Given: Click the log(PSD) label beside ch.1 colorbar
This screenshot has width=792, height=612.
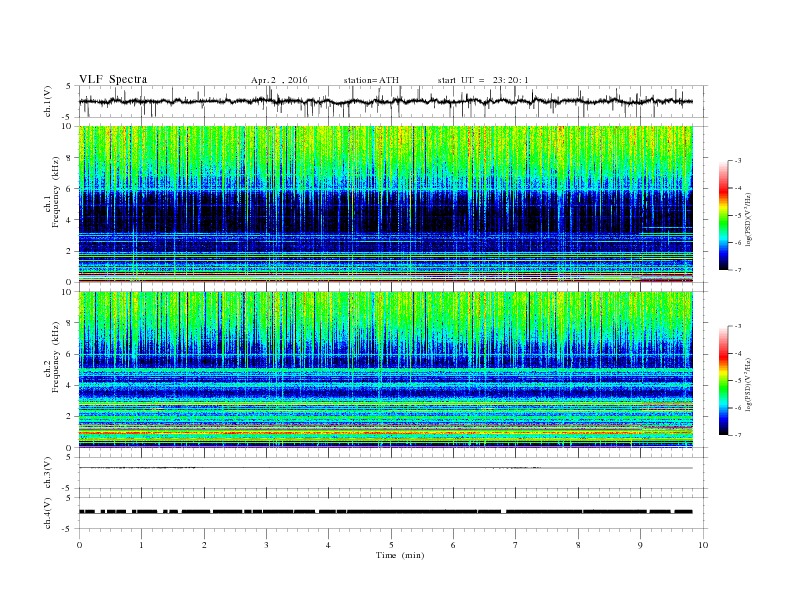Looking at the screenshot, I should (x=748, y=220).
